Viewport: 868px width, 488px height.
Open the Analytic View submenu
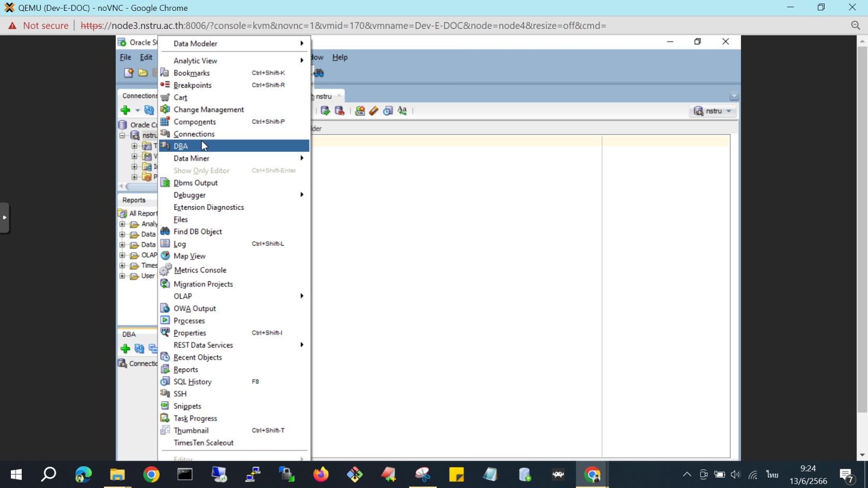pos(234,60)
